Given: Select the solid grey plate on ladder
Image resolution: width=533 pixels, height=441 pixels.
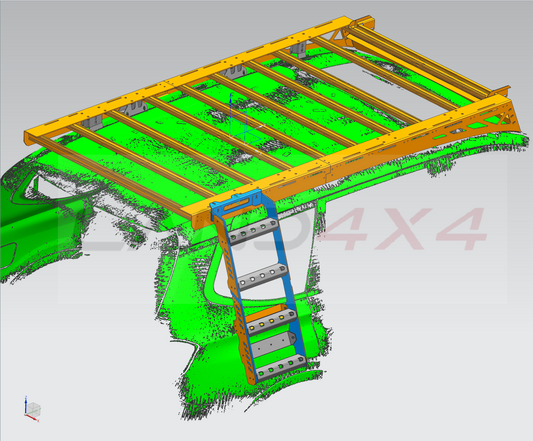Looking at the screenshot, I should 275,345.
